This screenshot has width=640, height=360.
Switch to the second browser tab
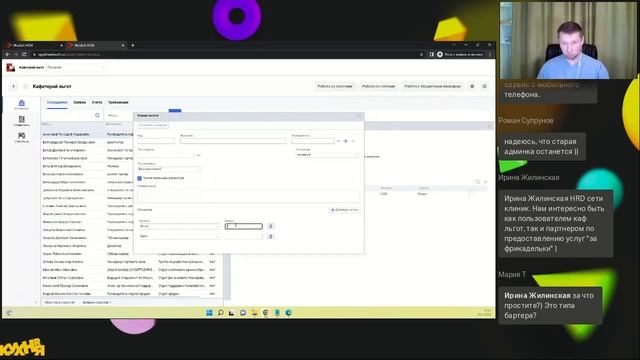(96, 45)
